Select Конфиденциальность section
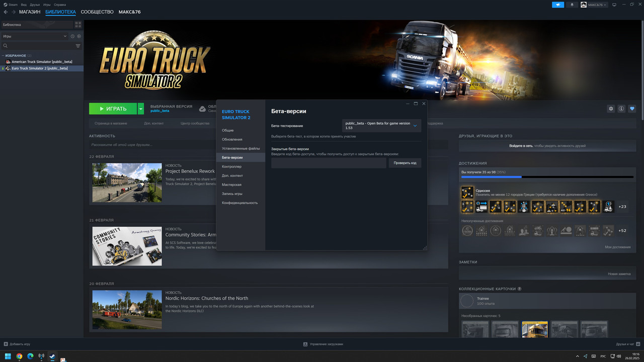644x362 pixels. click(x=240, y=203)
